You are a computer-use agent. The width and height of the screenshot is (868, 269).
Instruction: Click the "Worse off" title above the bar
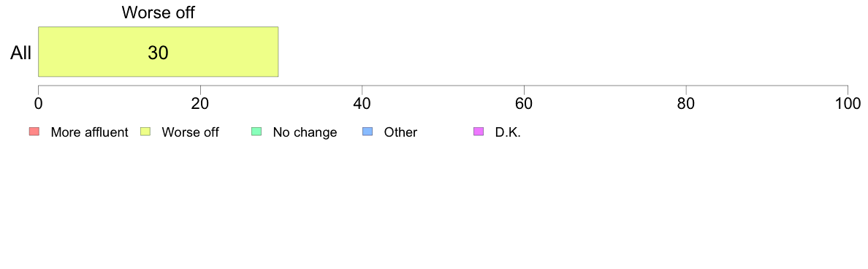(158, 12)
